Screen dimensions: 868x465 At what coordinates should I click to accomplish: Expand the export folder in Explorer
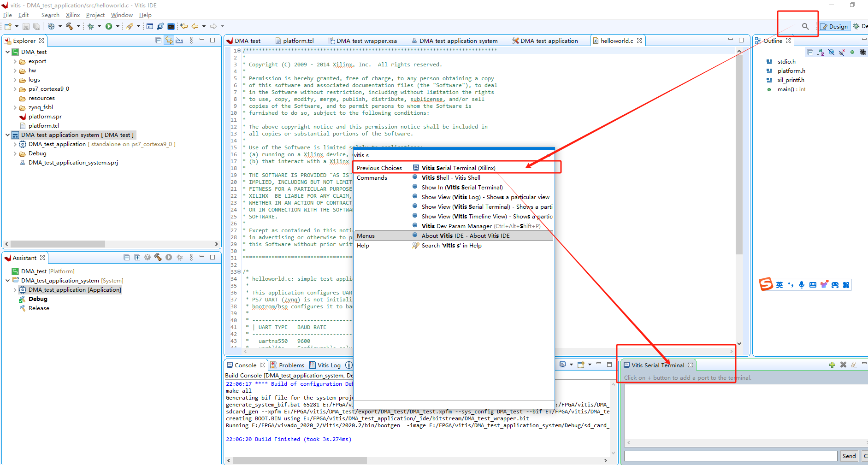pyautogui.click(x=15, y=61)
